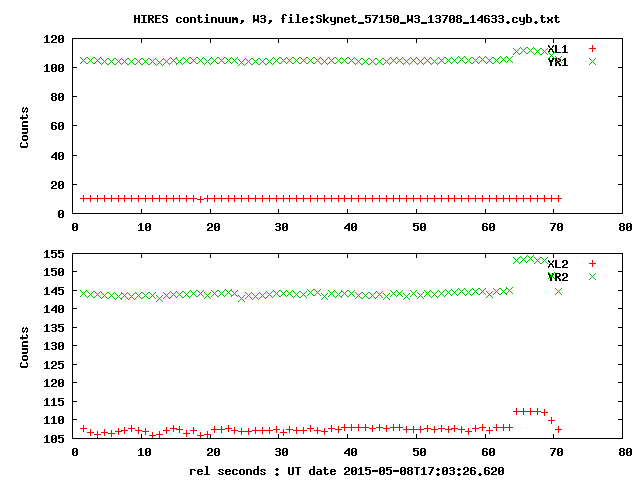Click the 'Counts' axis label of upper plot

(24, 127)
